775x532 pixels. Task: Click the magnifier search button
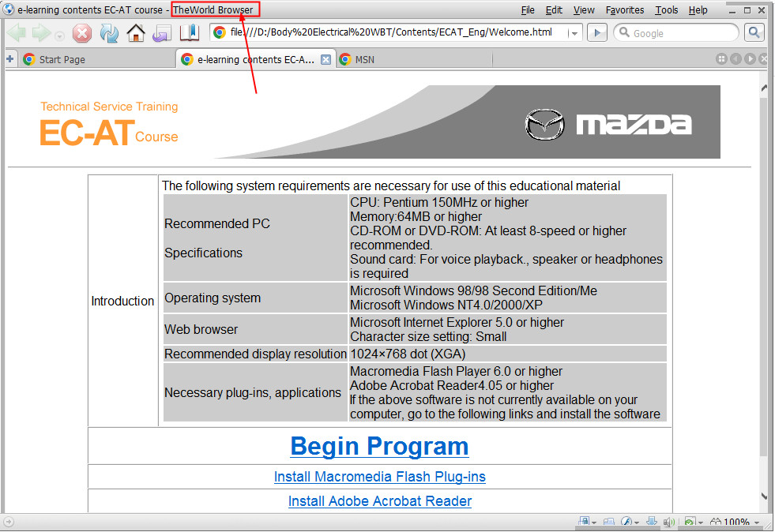[754, 32]
